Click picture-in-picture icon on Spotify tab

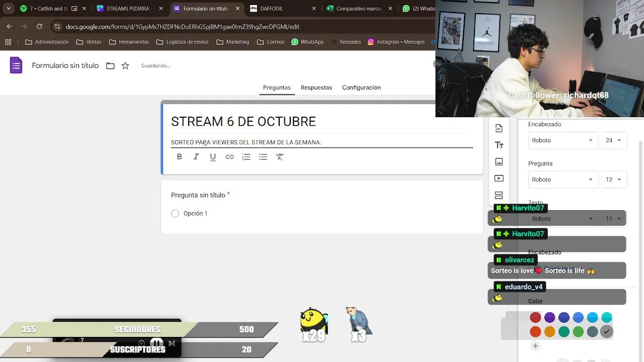click(x=74, y=9)
